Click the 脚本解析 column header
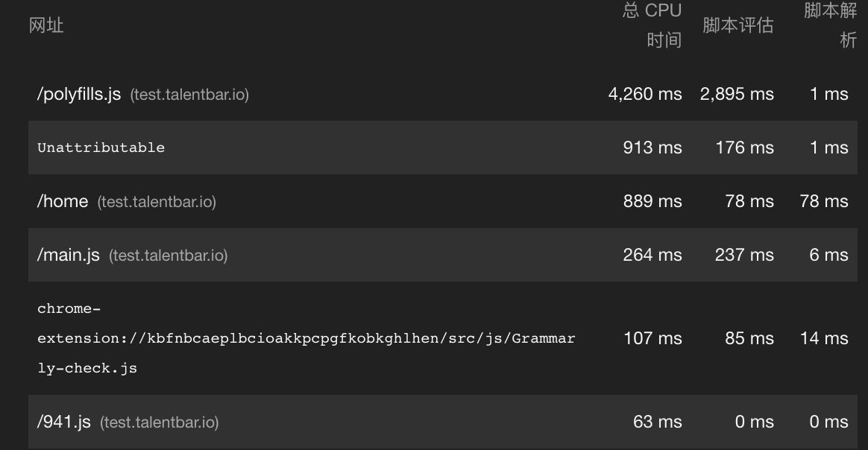Image resolution: width=868 pixels, height=450 pixels. [830, 25]
